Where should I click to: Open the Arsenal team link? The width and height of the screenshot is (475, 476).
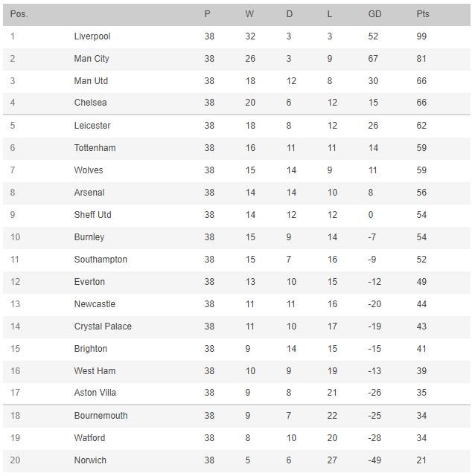[89, 193]
